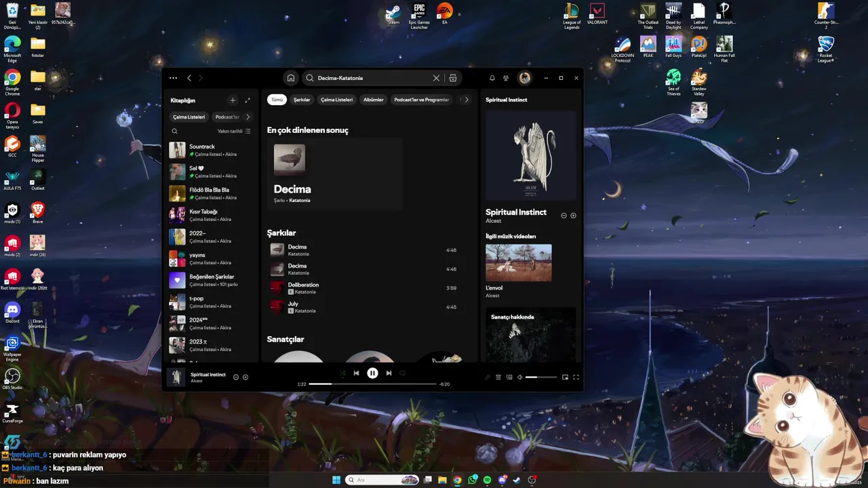Image resolution: width=868 pixels, height=488 pixels.
Task: Open Discord from the taskbar
Action: click(502, 480)
